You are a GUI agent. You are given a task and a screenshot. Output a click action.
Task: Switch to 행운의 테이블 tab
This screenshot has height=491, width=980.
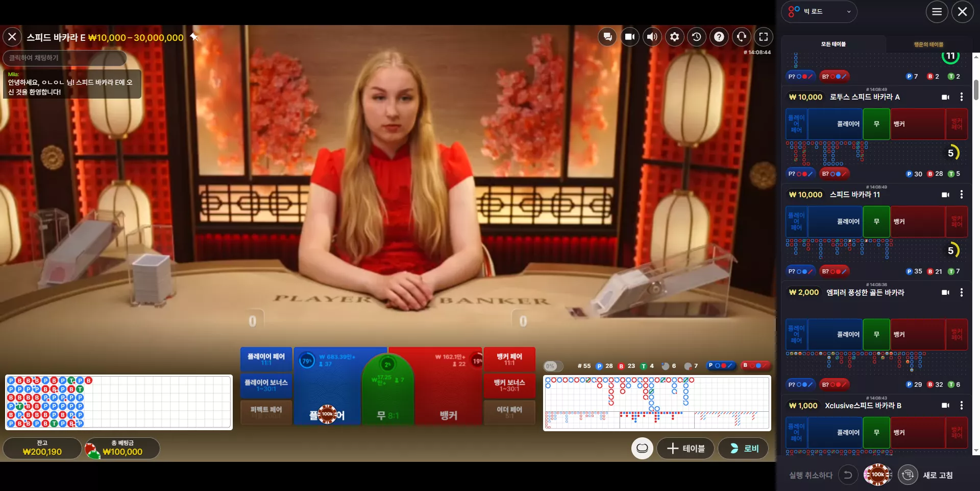(928, 44)
